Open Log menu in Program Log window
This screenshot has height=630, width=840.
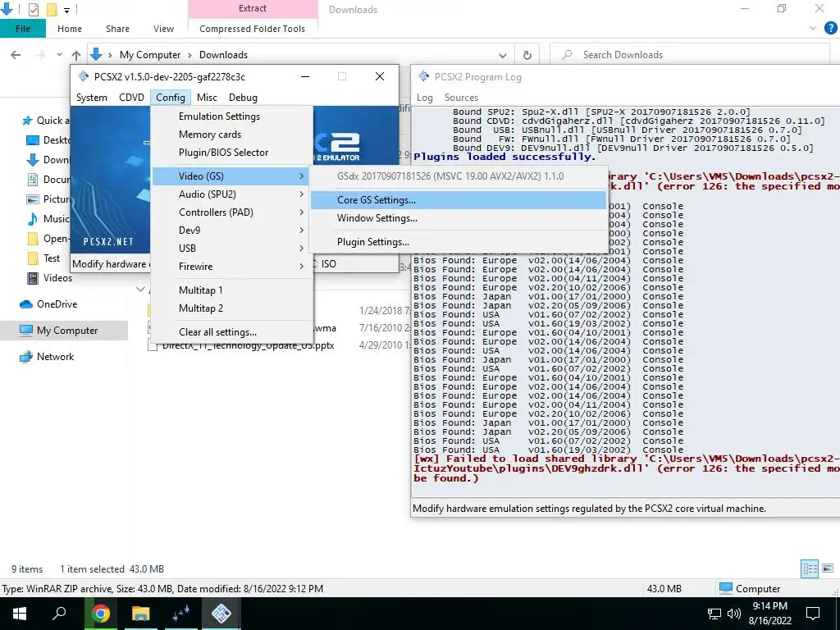pos(425,98)
